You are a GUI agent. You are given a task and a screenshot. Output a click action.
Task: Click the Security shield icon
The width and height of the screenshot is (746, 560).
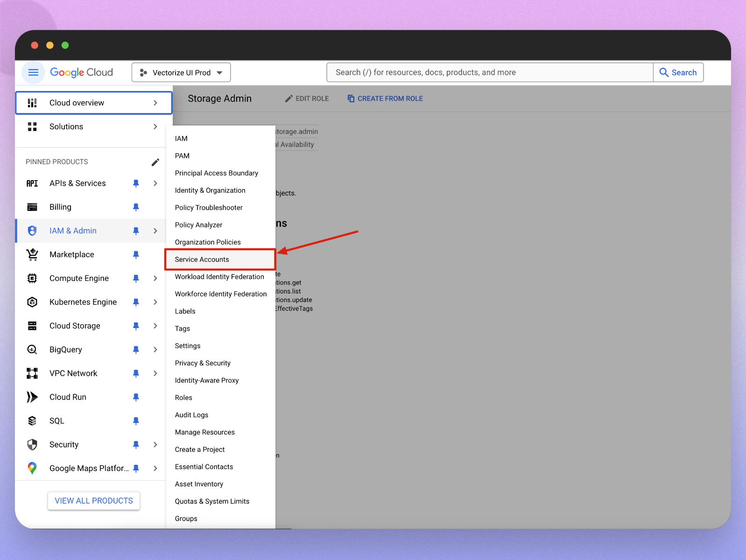(x=32, y=445)
